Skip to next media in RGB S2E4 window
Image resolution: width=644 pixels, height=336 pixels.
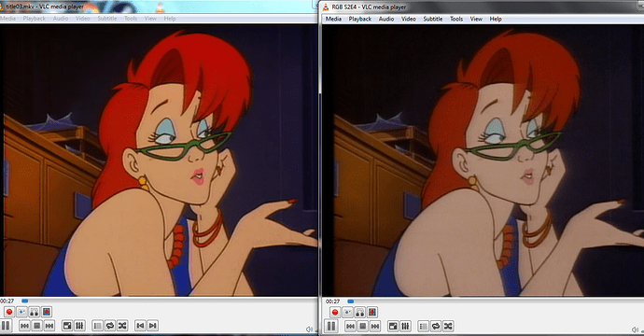[x=375, y=326]
